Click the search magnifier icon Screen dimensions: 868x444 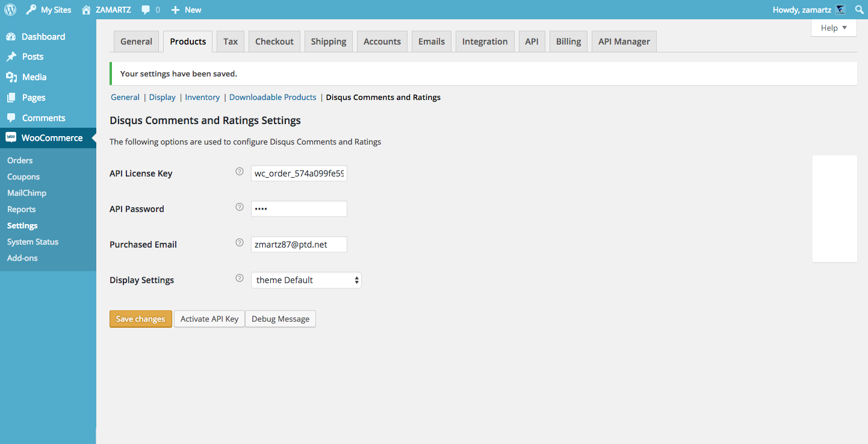click(x=859, y=10)
